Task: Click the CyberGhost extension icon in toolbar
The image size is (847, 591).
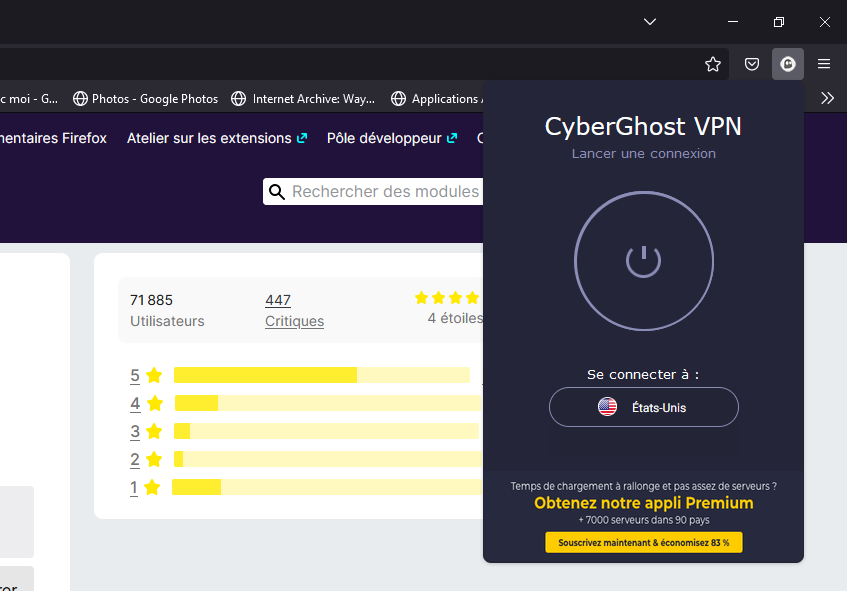Action: coord(788,64)
